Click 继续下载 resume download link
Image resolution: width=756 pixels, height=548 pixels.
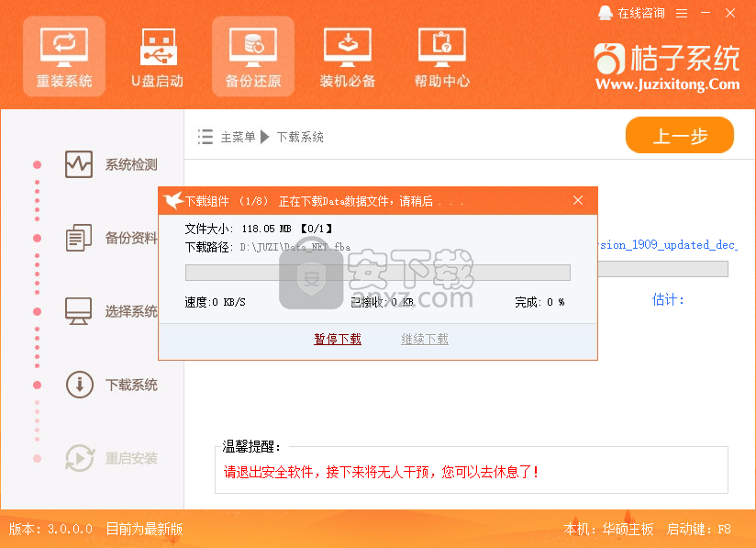click(425, 339)
